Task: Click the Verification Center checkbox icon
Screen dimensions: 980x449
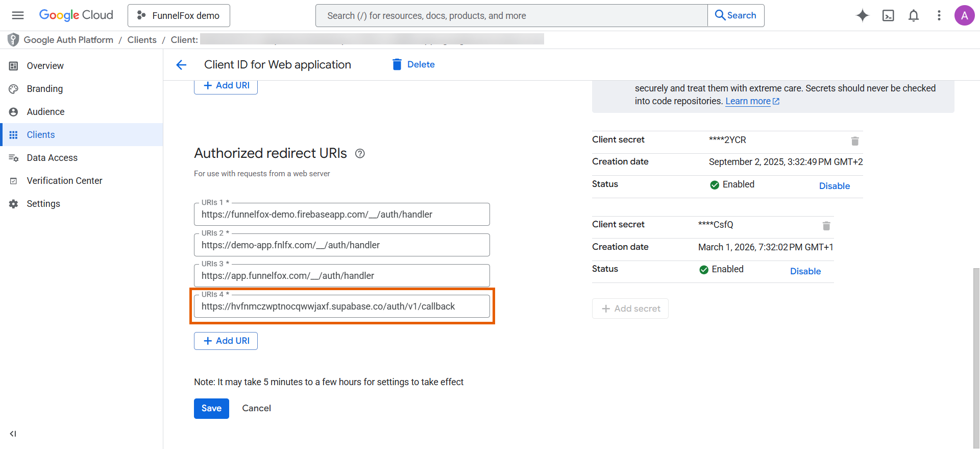Action: (14, 181)
